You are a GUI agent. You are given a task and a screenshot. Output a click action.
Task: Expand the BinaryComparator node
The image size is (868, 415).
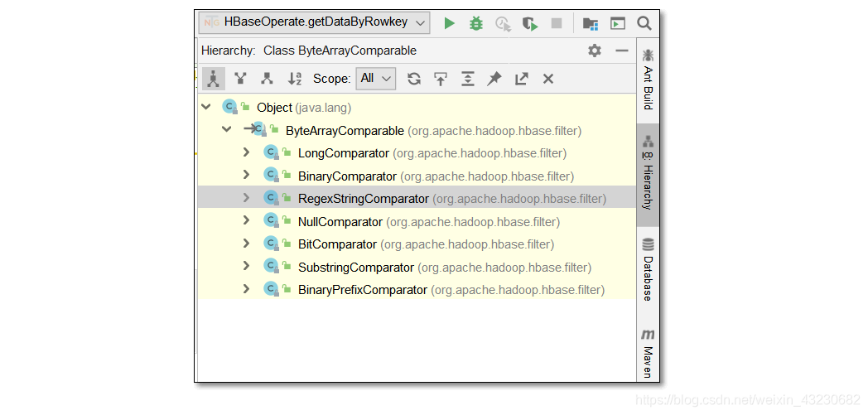point(247,175)
